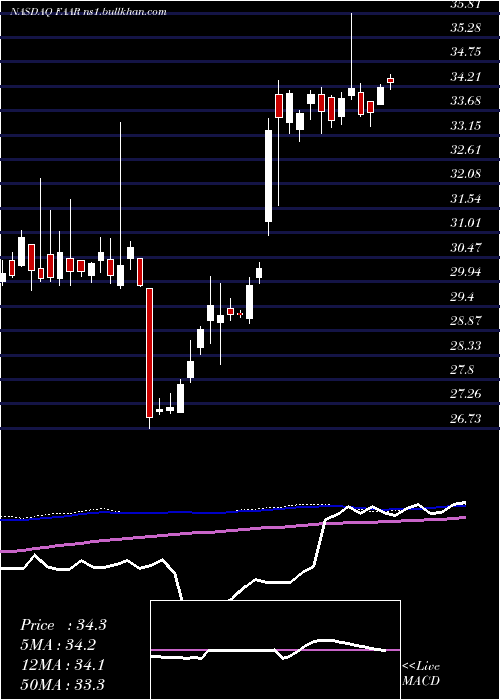500x700 pixels.
Task: Click the NASDAQ FAAR chart title text
Action: coord(89,12)
